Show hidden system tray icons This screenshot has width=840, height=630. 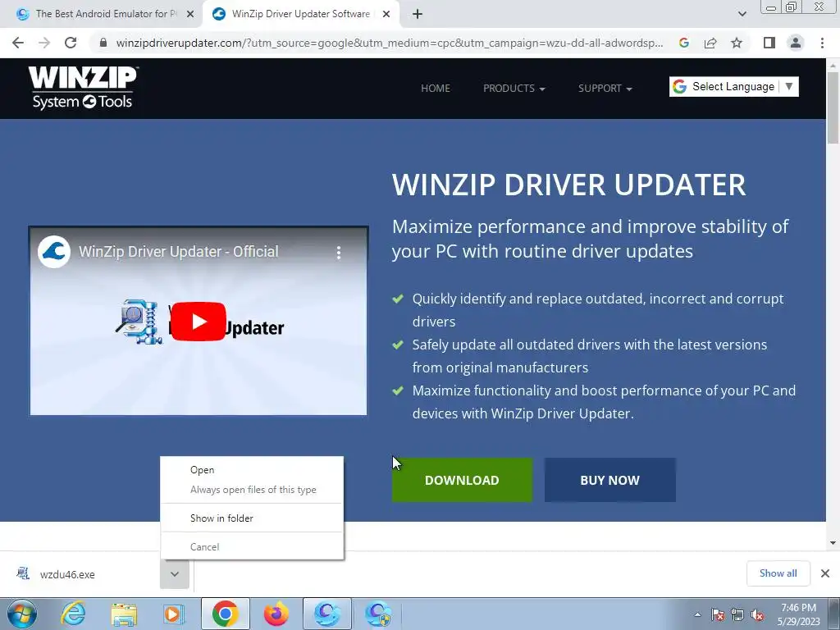tap(697, 614)
